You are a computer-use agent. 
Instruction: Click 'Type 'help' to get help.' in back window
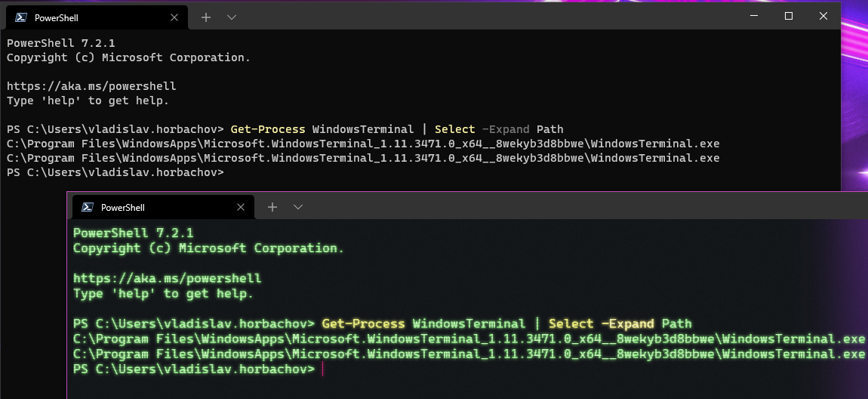coord(88,101)
